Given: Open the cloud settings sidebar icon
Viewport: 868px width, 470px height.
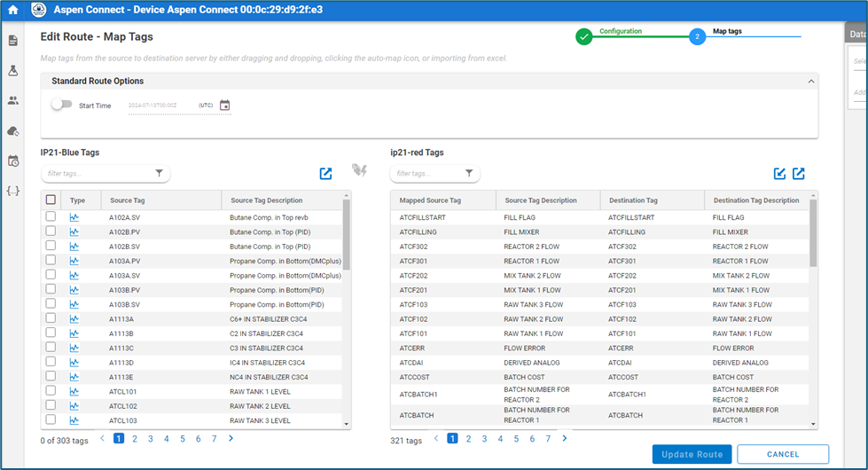Looking at the screenshot, I should tap(12, 131).
